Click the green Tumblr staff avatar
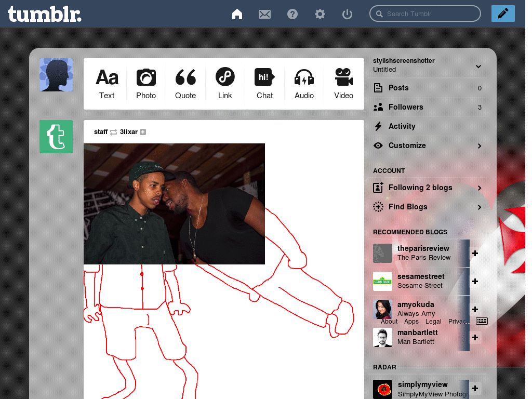The width and height of the screenshot is (532, 399). [x=56, y=137]
